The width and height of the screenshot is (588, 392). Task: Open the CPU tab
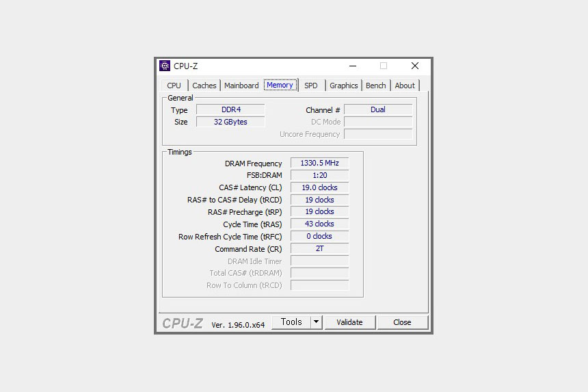coord(174,86)
